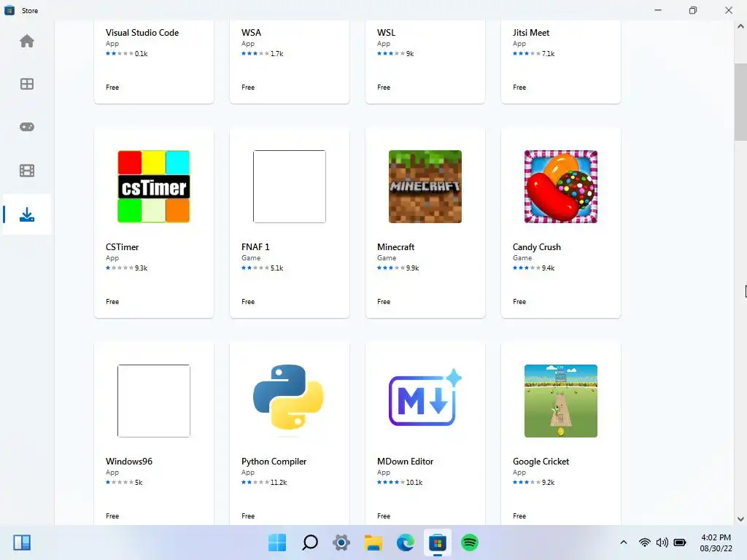This screenshot has height=560, width=747.
Task: Click the Python Compiler 11.2k rating
Action: coord(264,483)
